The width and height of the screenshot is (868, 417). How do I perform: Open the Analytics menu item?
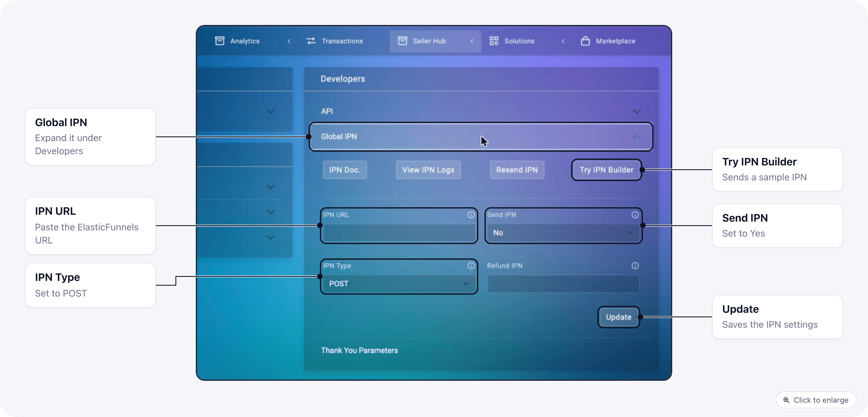pyautogui.click(x=245, y=41)
